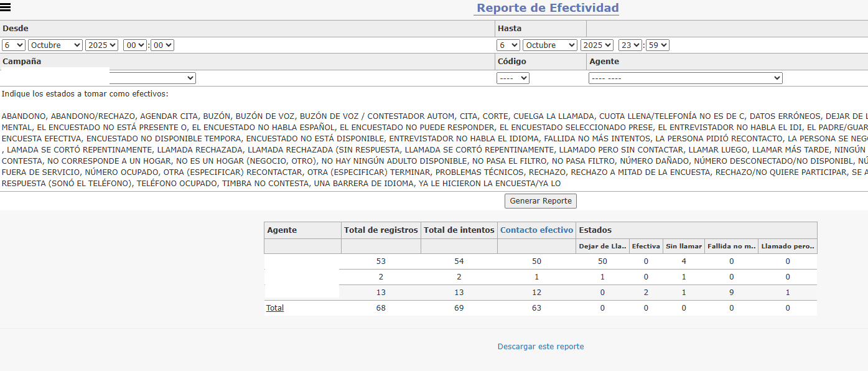Expand the Desde month Octubre dropdown
The width and height of the screenshot is (868, 371).
55,45
